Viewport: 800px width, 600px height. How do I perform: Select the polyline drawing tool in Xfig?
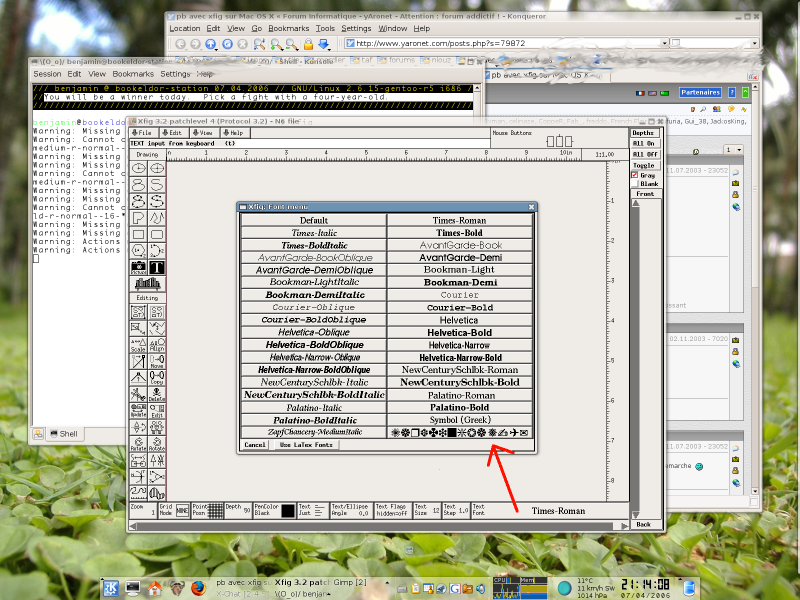point(157,218)
